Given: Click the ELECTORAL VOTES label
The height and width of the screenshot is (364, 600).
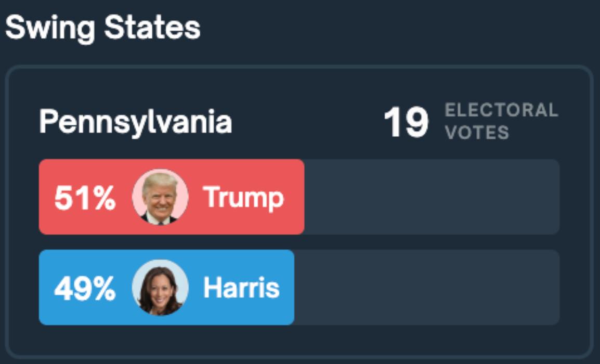Looking at the screenshot, I should 501,121.
